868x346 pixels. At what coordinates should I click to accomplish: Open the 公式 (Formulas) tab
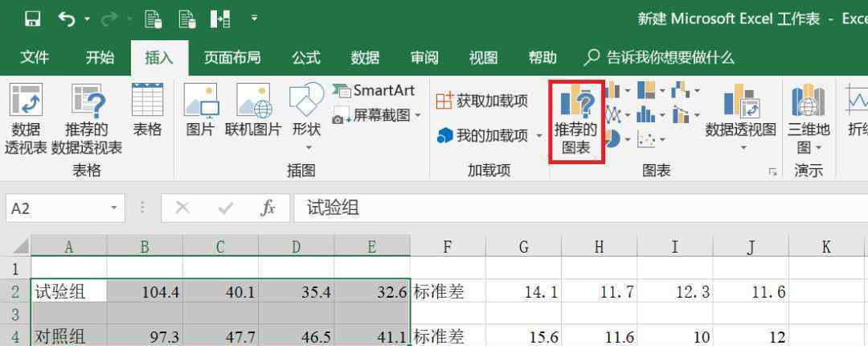305,58
